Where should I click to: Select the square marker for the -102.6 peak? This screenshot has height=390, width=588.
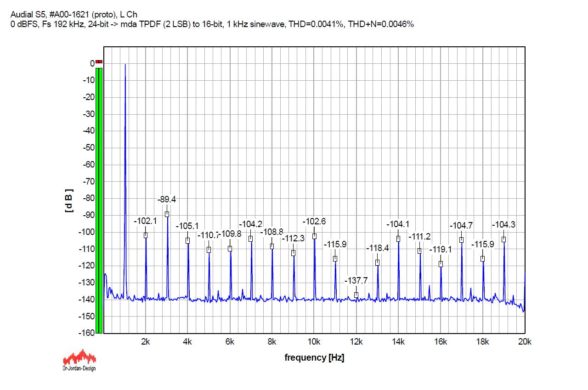(x=314, y=236)
